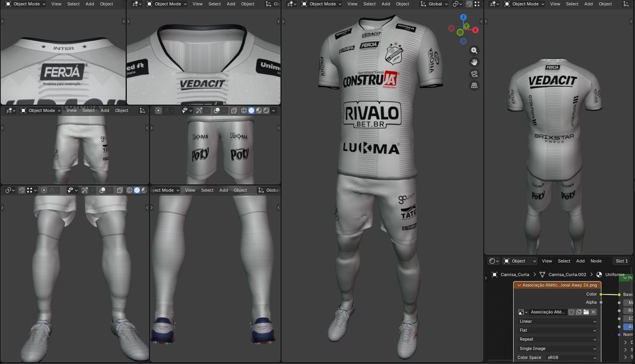This screenshot has height=364, width=635.
Task: Select wireframe shading in the Poty shorts viewport
Action: point(244,111)
